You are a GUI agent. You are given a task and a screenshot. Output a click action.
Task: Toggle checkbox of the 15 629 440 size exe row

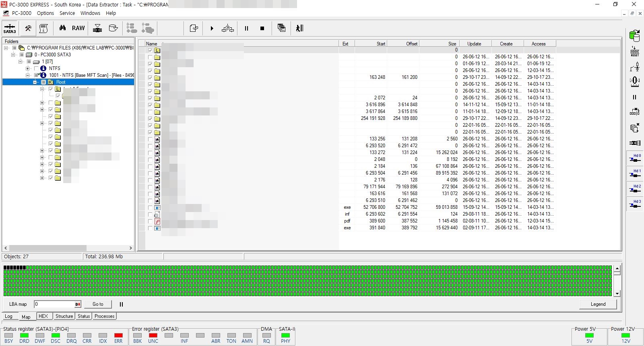click(x=150, y=228)
